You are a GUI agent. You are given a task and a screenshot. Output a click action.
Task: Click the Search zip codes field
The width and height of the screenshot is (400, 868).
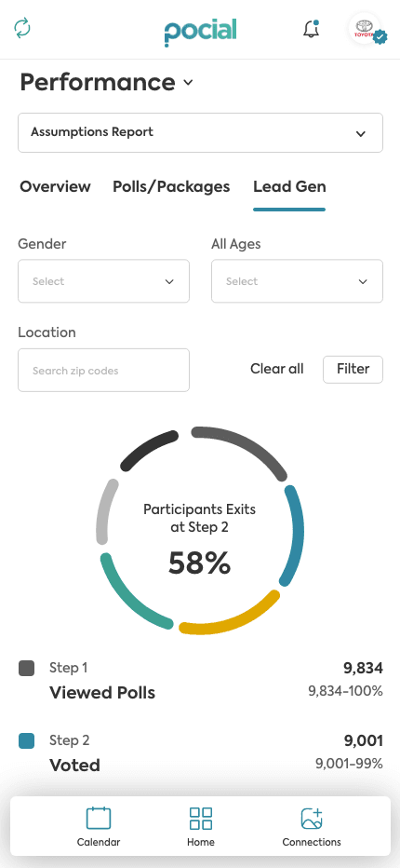pos(103,371)
